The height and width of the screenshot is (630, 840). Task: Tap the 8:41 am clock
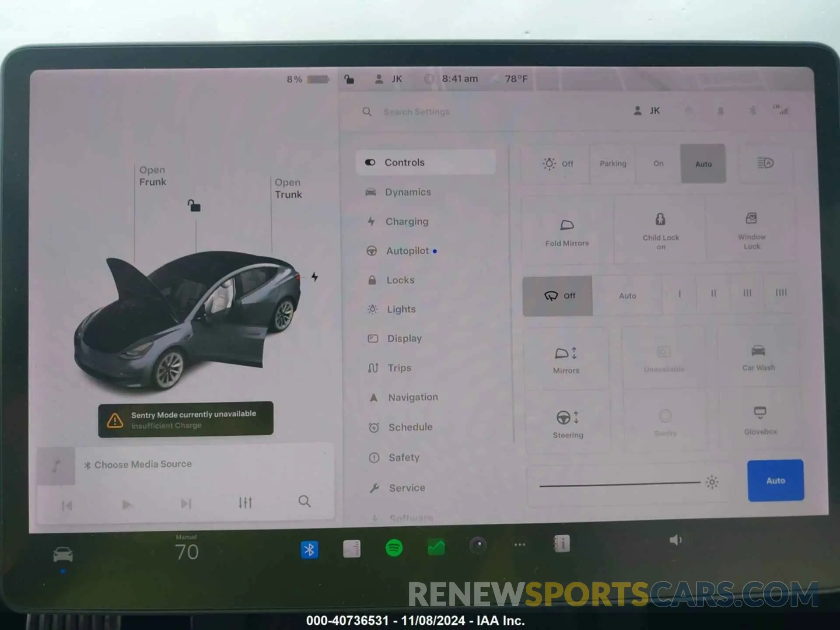click(459, 79)
